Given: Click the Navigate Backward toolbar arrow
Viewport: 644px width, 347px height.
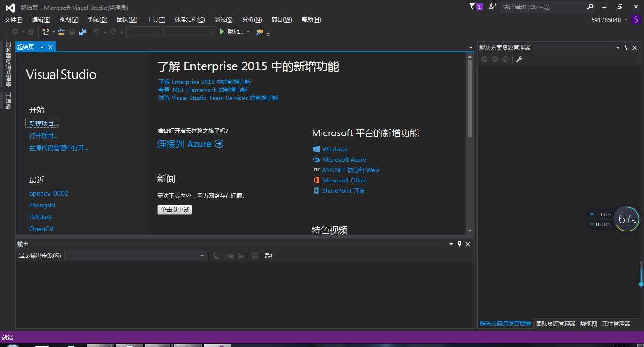Looking at the screenshot, I should coord(15,32).
